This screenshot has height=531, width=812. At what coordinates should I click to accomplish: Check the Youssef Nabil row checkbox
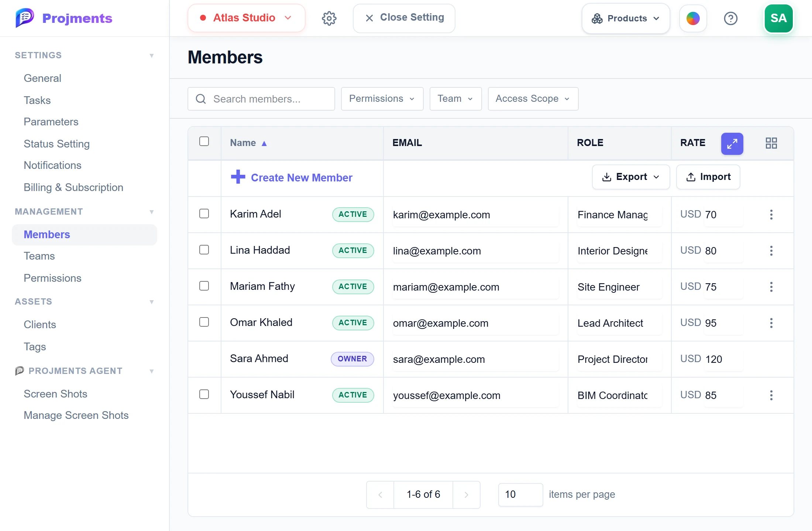click(x=204, y=394)
